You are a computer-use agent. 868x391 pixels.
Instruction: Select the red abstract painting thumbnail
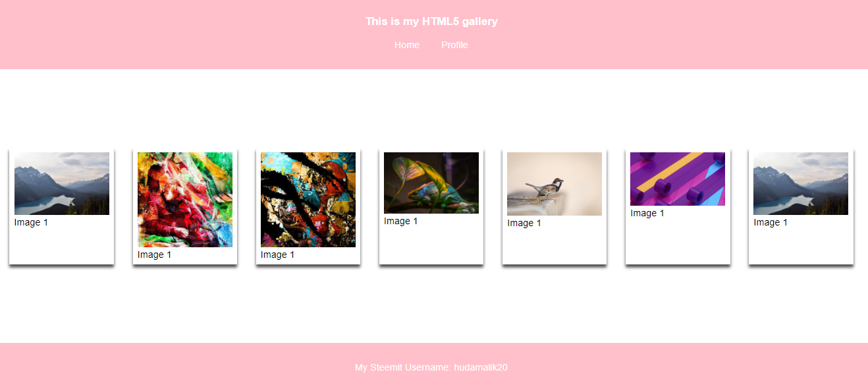coord(185,200)
